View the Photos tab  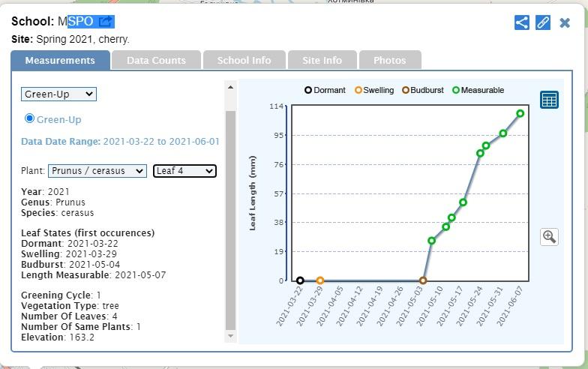[389, 61]
